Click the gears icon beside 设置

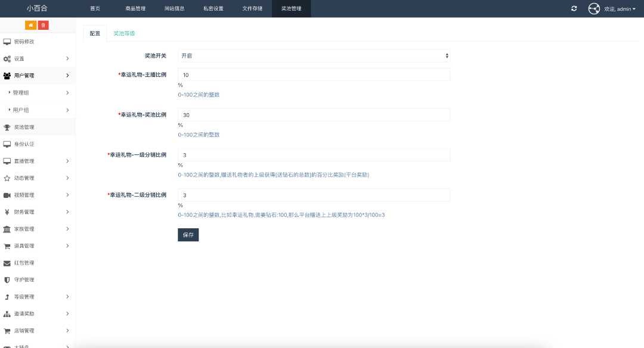coord(7,58)
